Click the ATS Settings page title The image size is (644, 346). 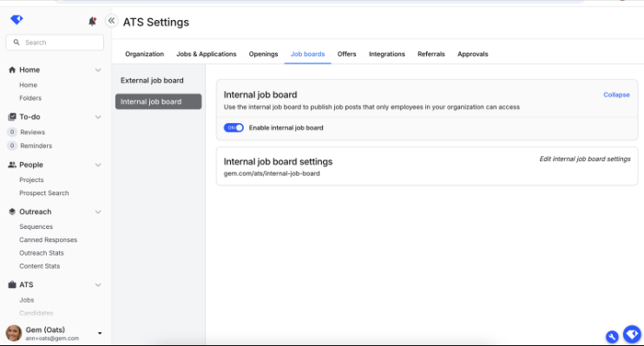pos(156,23)
